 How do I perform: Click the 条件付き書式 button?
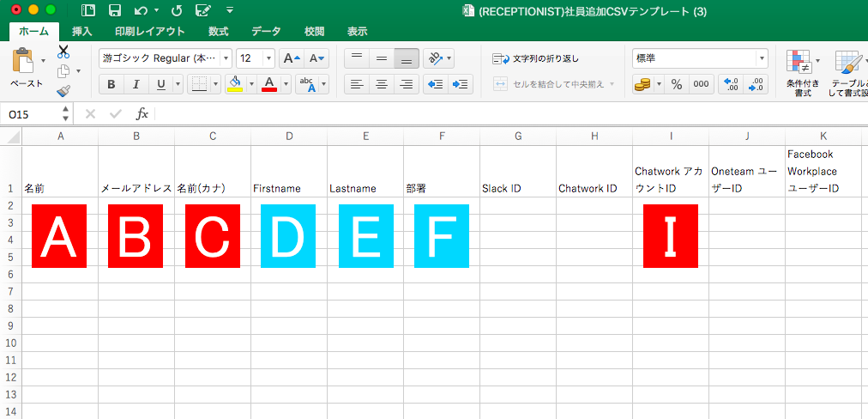point(803,73)
